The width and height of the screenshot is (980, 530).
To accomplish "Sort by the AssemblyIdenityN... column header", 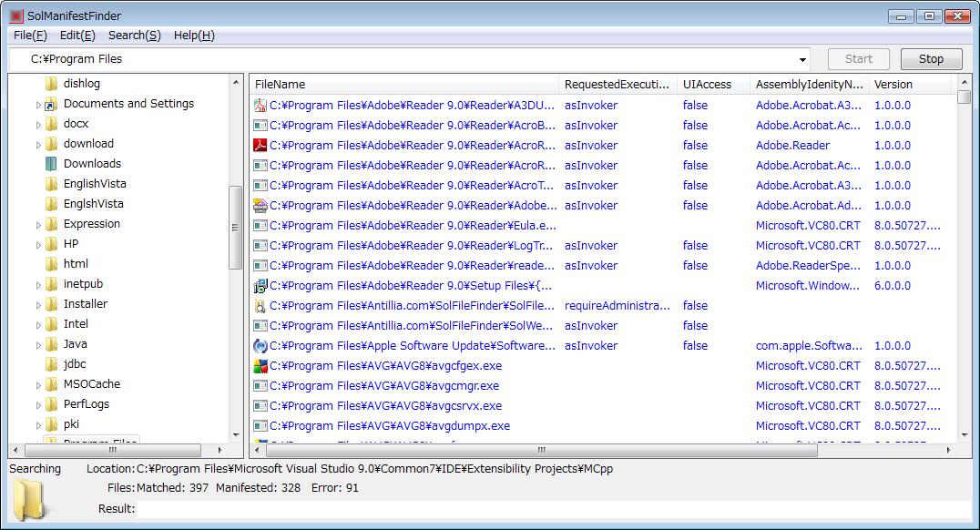I will [x=809, y=85].
